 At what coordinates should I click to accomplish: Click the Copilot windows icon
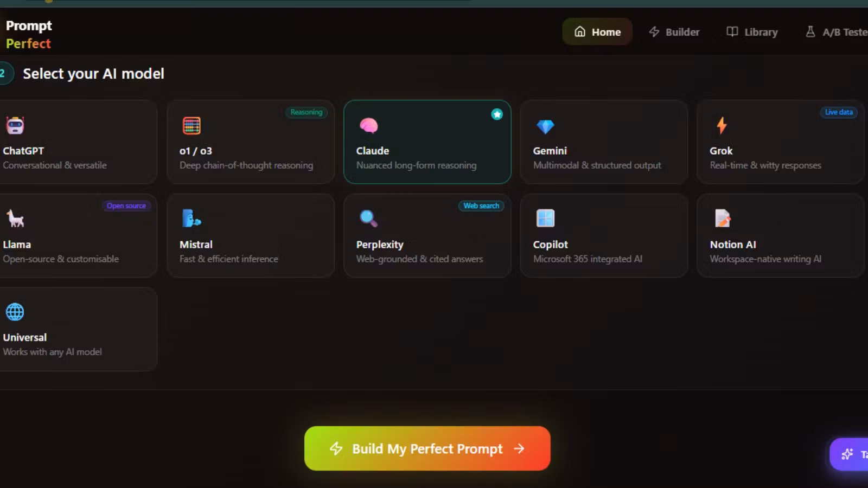point(545,219)
